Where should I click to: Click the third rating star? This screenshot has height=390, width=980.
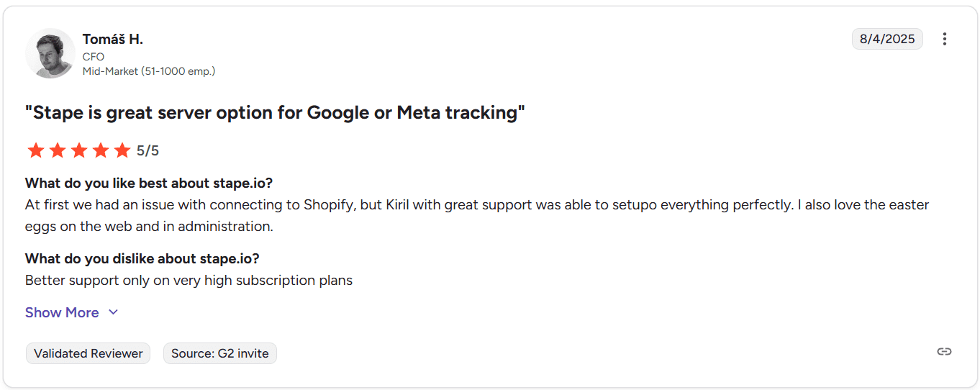point(79,150)
